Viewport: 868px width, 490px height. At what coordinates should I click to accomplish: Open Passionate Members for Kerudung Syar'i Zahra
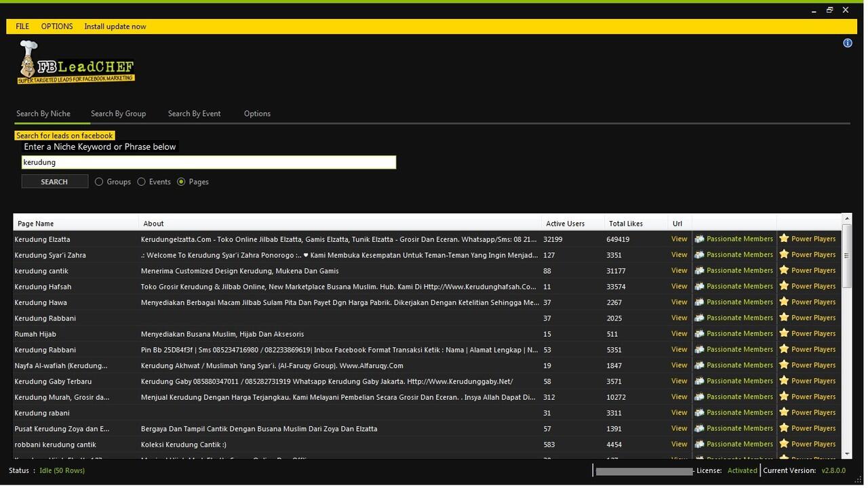coord(734,255)
